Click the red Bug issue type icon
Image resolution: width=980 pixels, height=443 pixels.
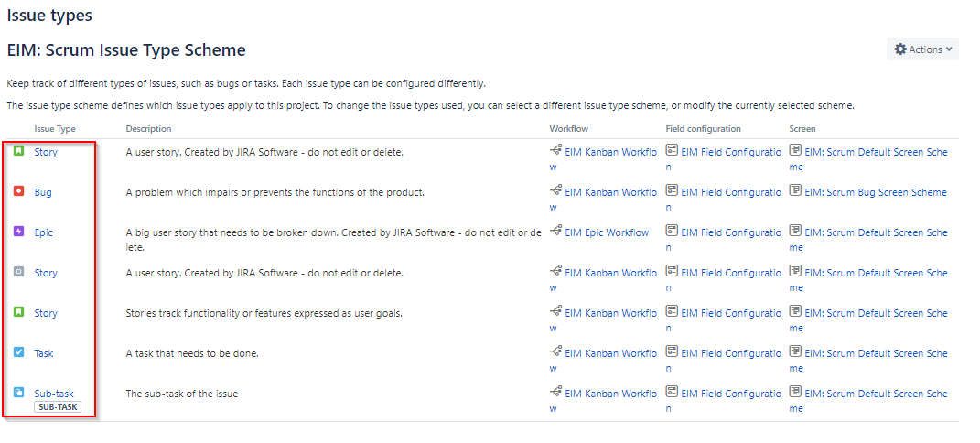coord(18,192)
